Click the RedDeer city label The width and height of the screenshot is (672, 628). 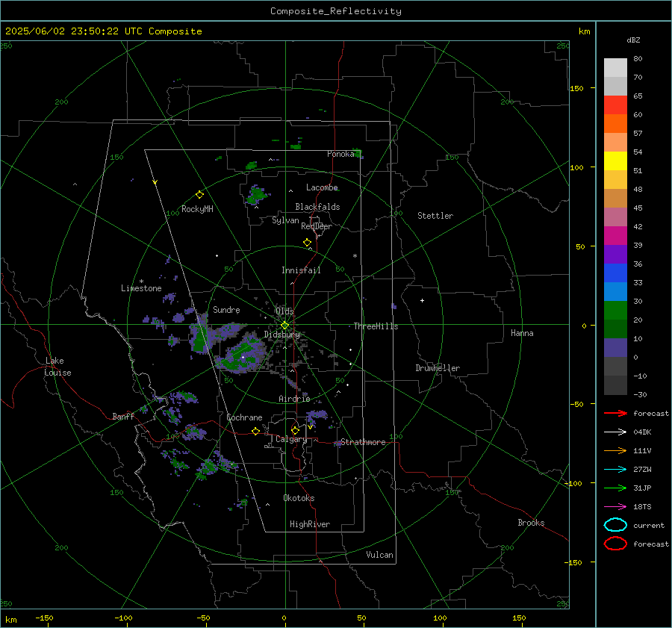pyautogui.click(x=317, y=226)
